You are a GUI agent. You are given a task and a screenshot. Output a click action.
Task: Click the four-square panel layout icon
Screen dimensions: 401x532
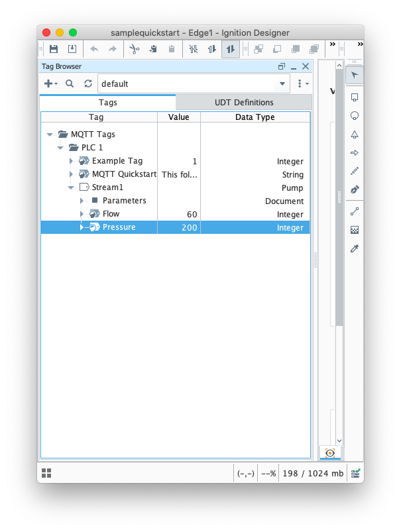tap(46, 473)
